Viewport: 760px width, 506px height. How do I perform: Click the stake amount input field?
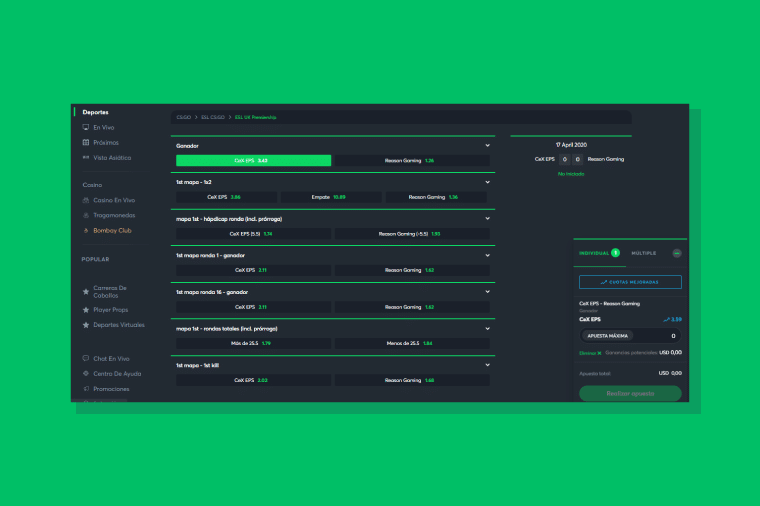(630, 335)
